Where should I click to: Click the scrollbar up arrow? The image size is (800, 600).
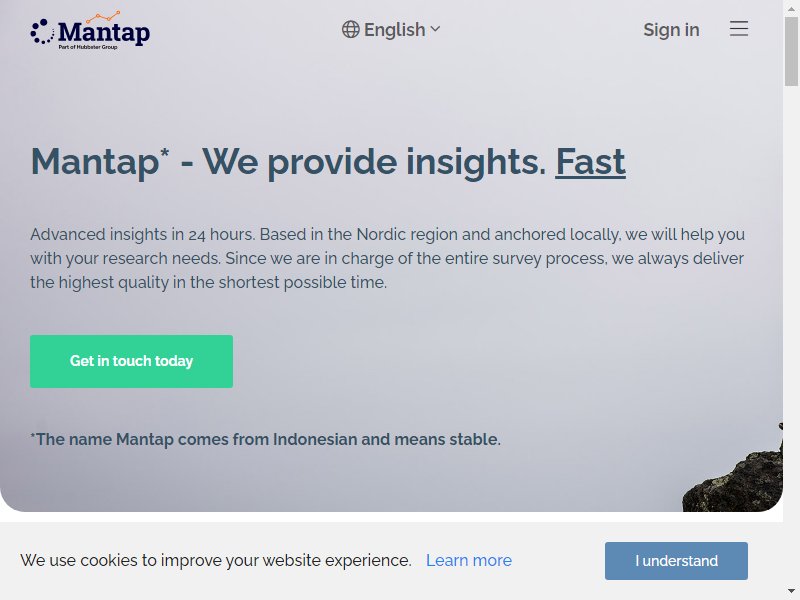[791, 9]
